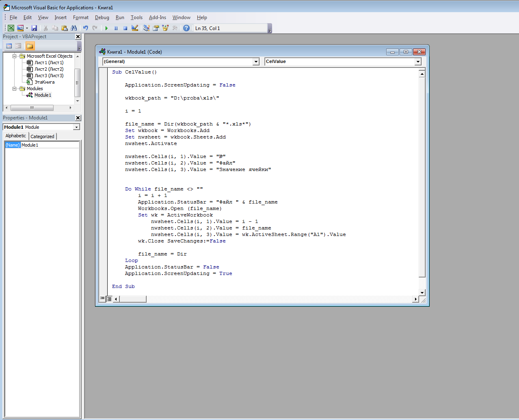
Task: Open the Window menu
Action: [181, 17]
